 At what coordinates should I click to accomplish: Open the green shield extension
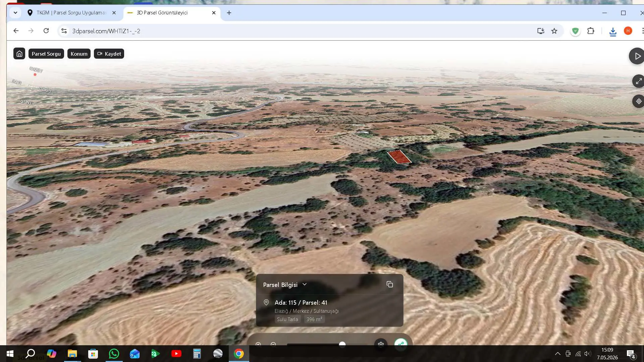pyautogui.click(x=576, y=31)
